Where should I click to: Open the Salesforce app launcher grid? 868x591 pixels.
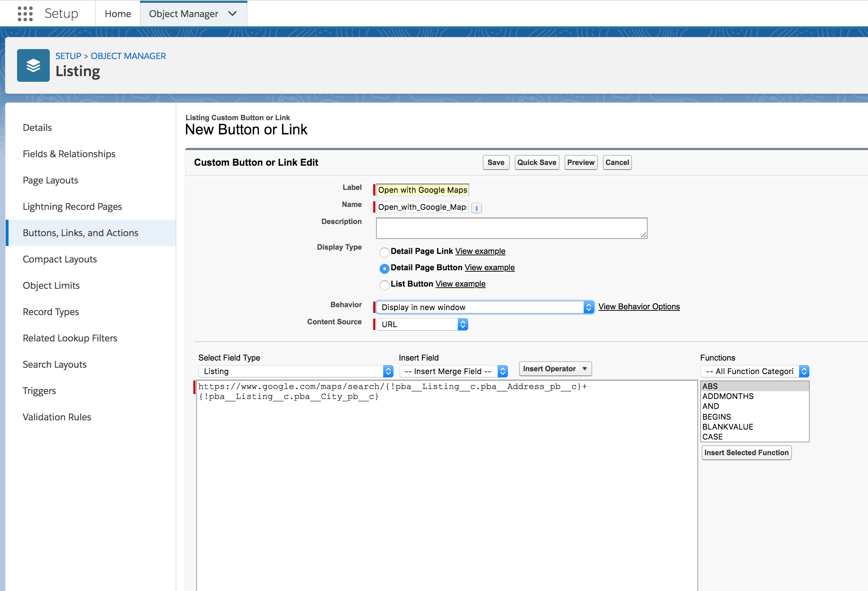[25, 14]
